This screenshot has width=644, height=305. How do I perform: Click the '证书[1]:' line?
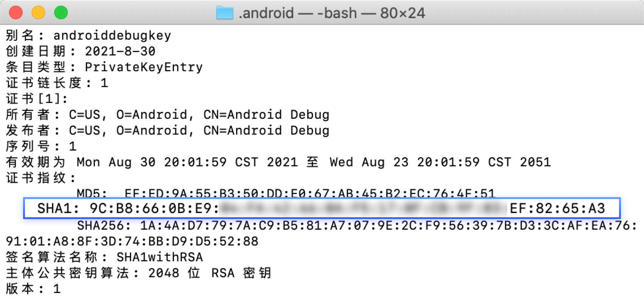37,99
